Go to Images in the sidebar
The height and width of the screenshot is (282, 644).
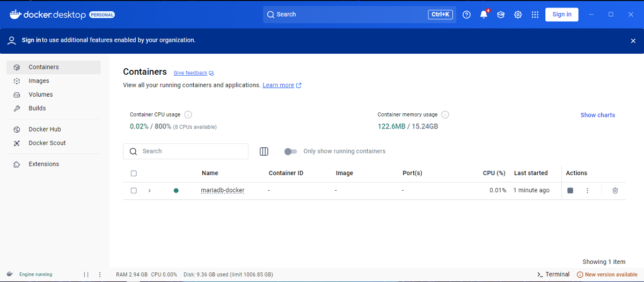pos(39,81)
